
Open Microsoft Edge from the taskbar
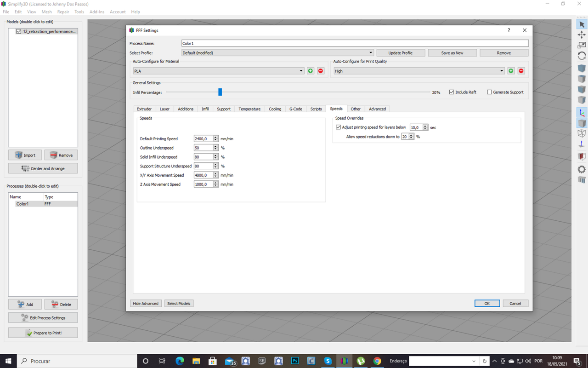(180, 361)
